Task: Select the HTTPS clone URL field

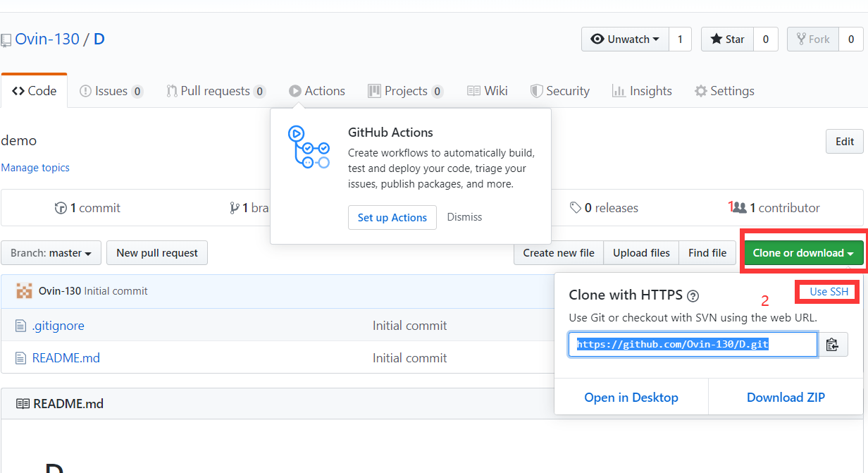Action: (x=693, y=345)
